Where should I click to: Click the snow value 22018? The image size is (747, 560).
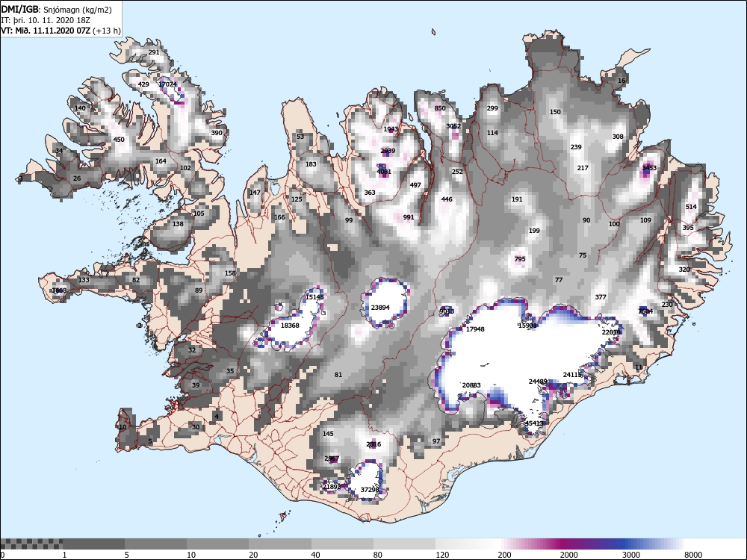click(611, 332)
